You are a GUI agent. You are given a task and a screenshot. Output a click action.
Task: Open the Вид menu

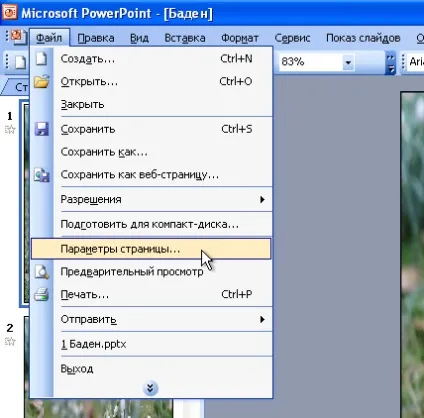(x=139, y=38)
